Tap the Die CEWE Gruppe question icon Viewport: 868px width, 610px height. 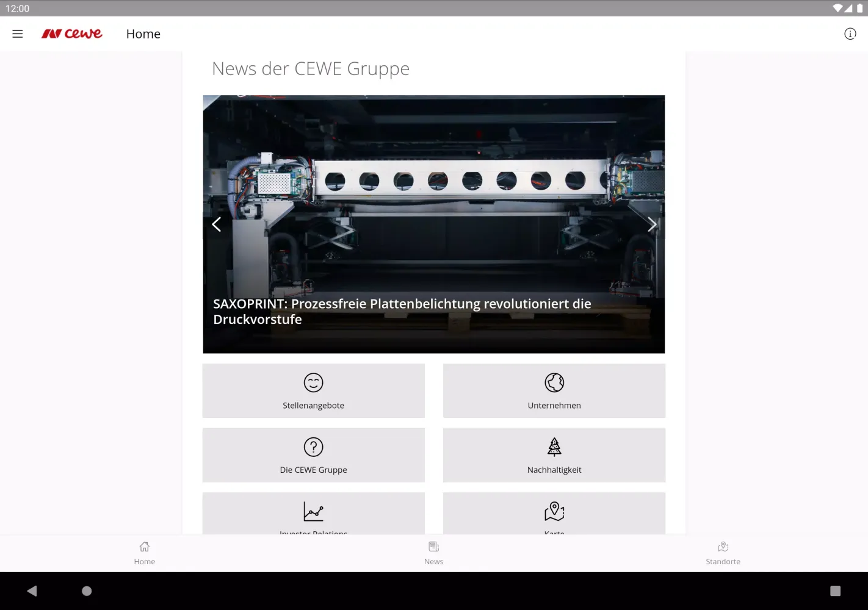(313, 447)
